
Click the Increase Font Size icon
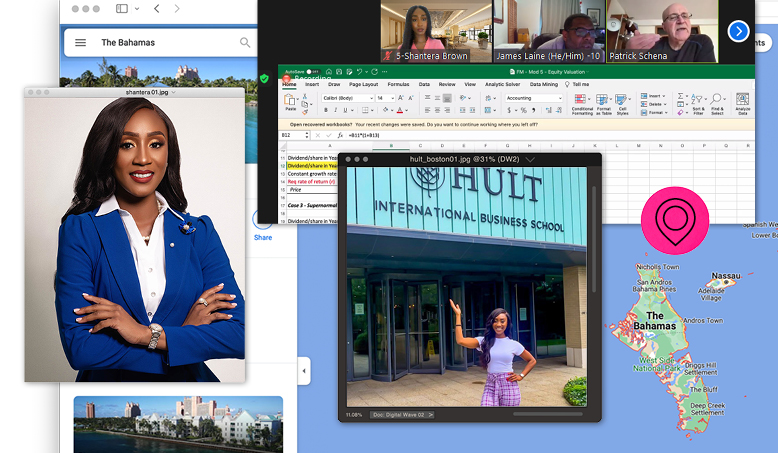[x=401, y=98]
